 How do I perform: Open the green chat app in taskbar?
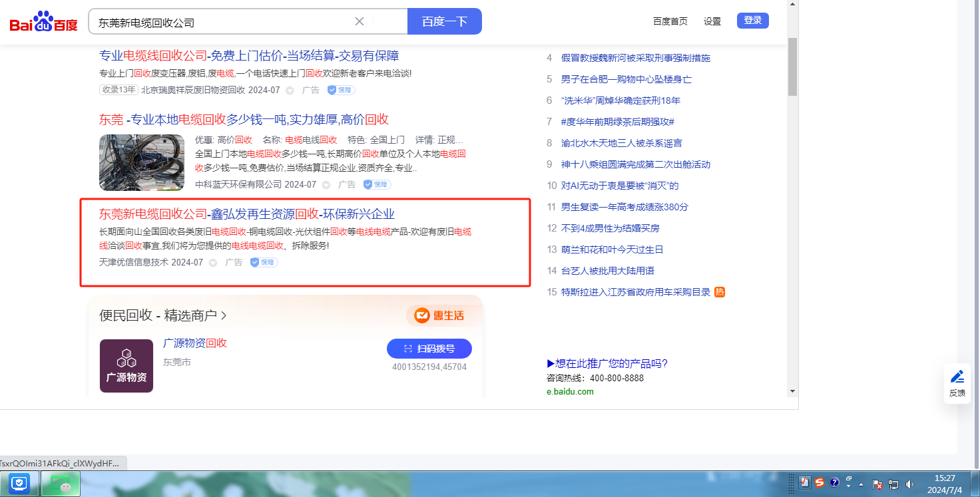(x=61, y=484)
